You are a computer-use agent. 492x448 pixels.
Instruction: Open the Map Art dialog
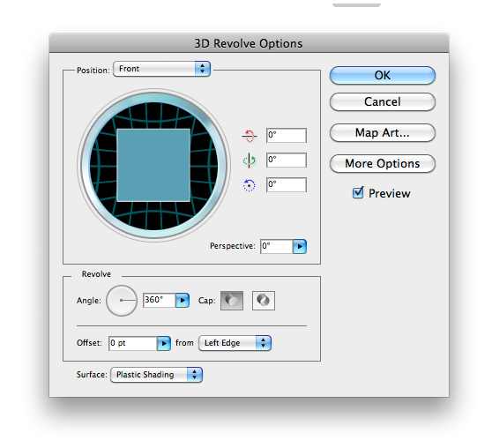383,133
